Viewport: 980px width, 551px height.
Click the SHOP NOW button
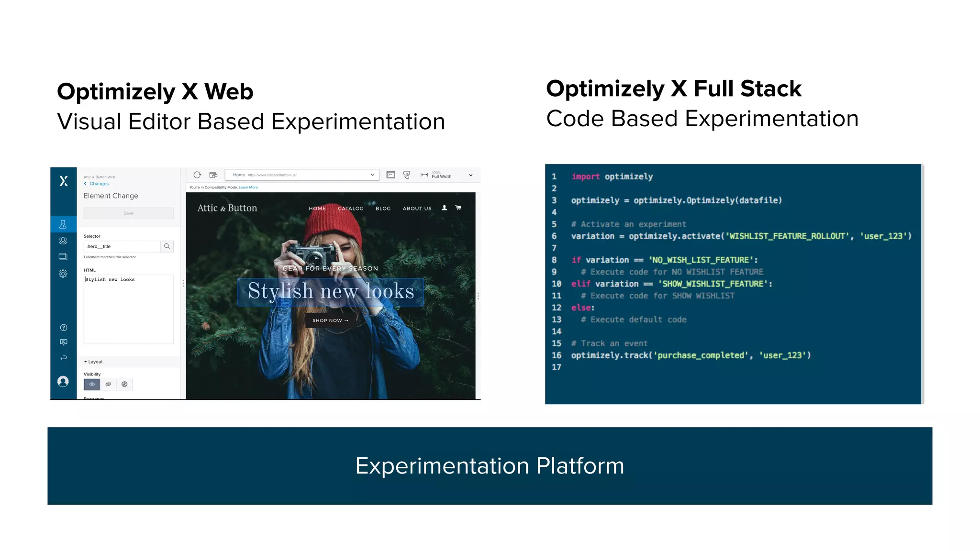click(x=330, y=320)
